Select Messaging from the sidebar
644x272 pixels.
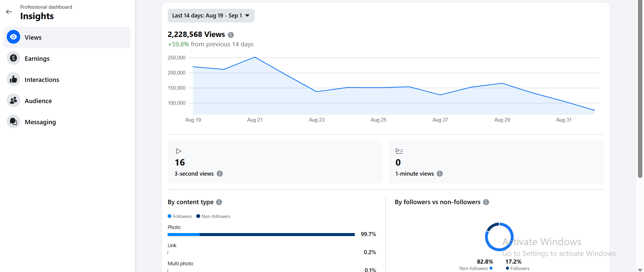click(x=40, y=122)
